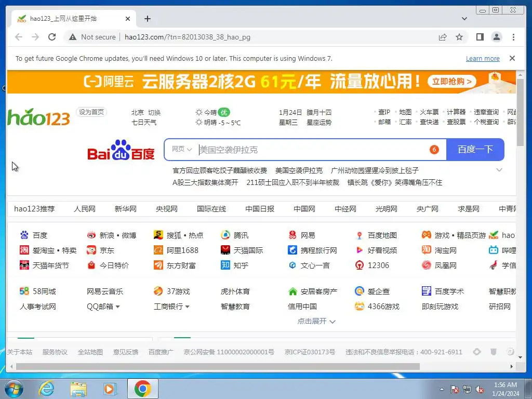Click 点击展开 to show more sites
Viewport: 532px width, 399px height.
(x=316, y=321)
